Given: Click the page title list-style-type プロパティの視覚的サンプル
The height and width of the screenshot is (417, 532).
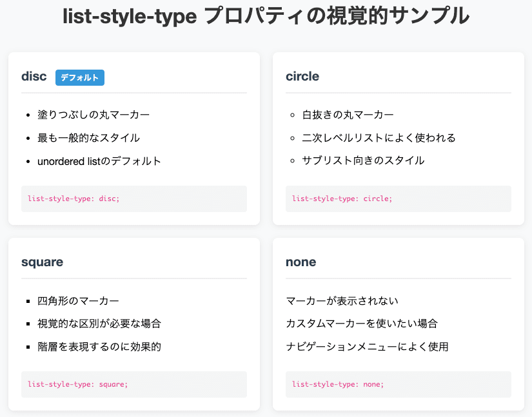Looking at the screenshot, I should point(266,16).
